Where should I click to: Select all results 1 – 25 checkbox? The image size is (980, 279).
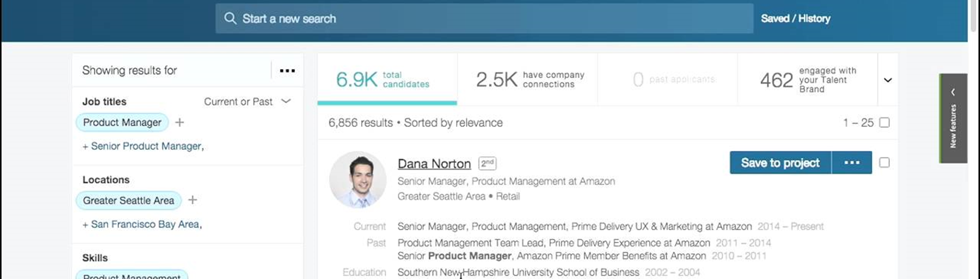click(x=884, y=122)
